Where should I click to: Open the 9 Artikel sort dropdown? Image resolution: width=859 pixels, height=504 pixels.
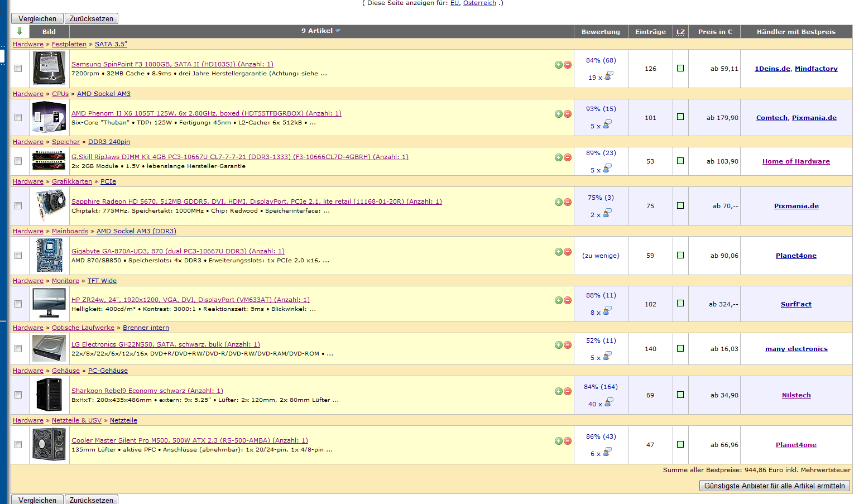click(321, 31)
